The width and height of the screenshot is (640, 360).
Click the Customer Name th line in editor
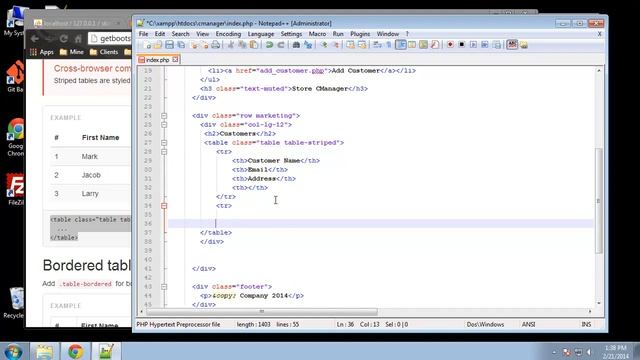[x=276, y=161]
